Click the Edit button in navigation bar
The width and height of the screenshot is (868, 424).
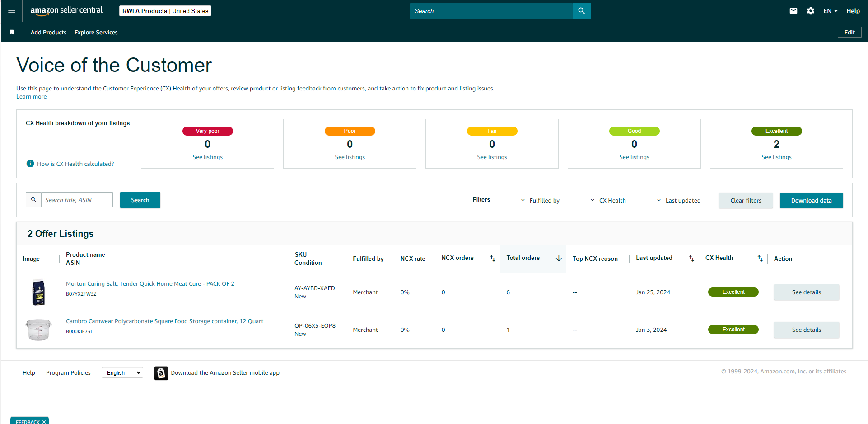849,33
